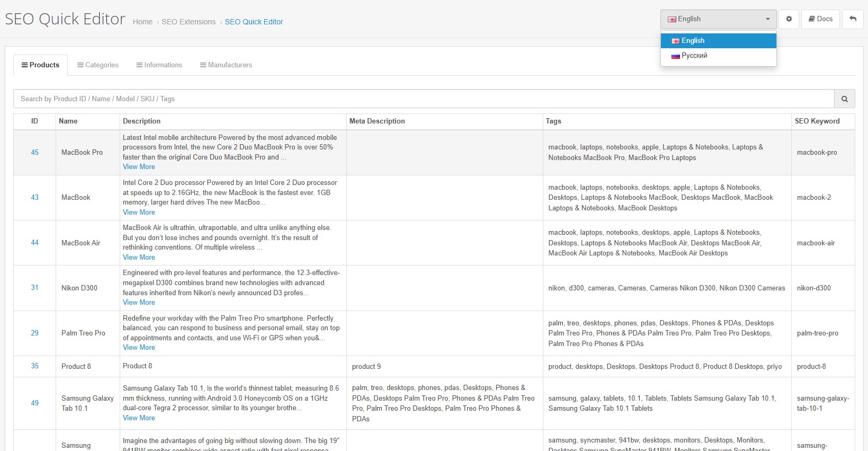The height and width of the screenshot is (451, 868).
Task: Click the Product 8 name cell
Action: pyautogui.click(x=88, y=366)
